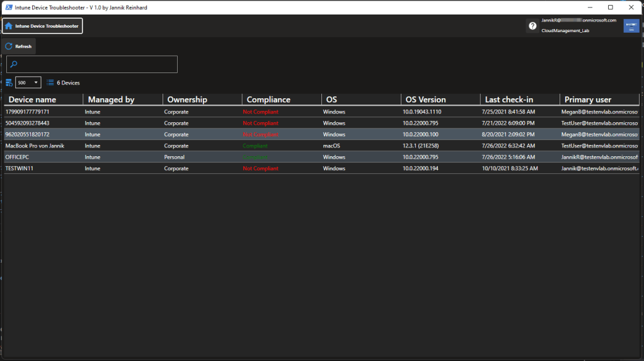
Task: Click the magnifying glass search icon
Action: (14, 64)
